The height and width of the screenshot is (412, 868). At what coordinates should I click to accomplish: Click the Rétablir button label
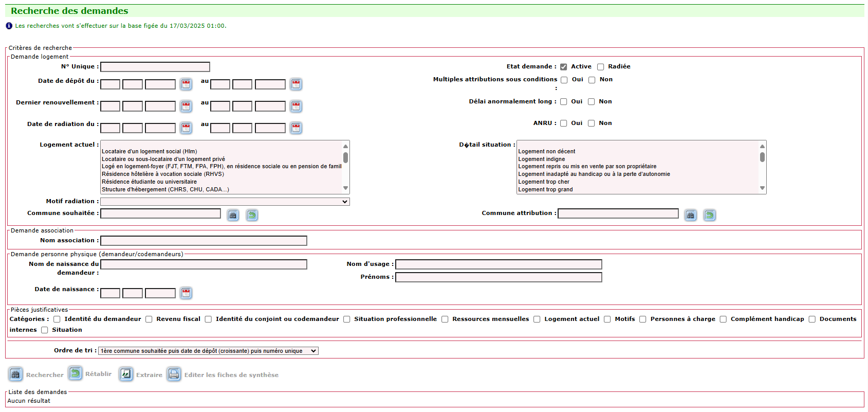click(98, 374)
